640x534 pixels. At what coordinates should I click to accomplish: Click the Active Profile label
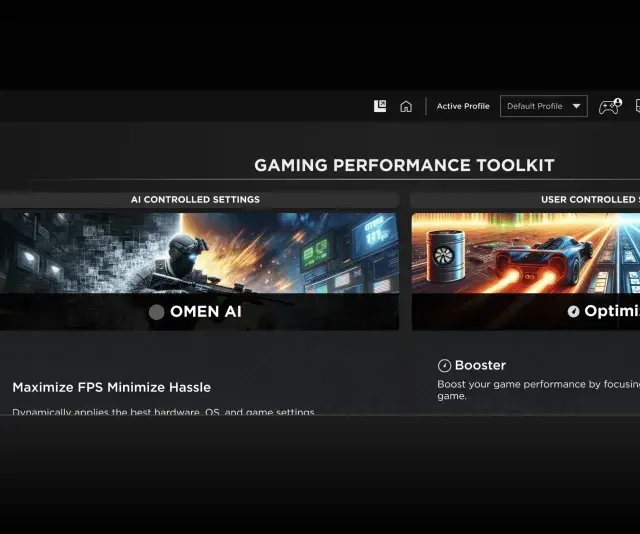click(x=463, y=106)
